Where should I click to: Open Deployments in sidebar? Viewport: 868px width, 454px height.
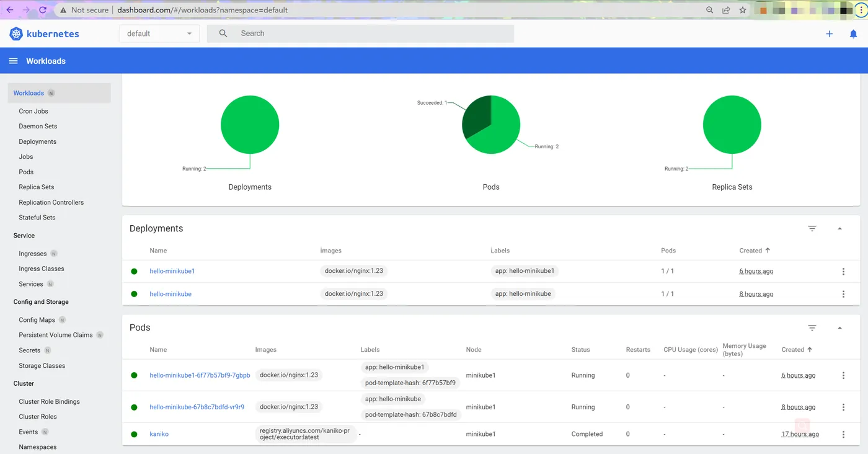[x=38, y=141]
